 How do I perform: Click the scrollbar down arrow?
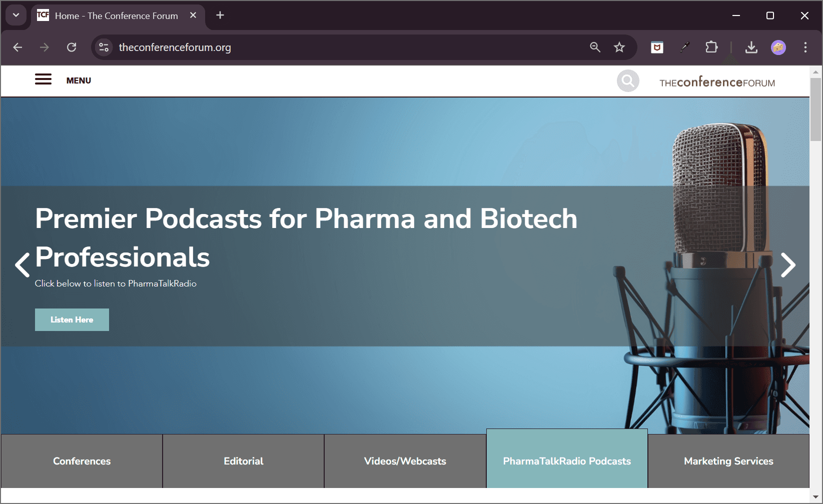tap(815, 497)
